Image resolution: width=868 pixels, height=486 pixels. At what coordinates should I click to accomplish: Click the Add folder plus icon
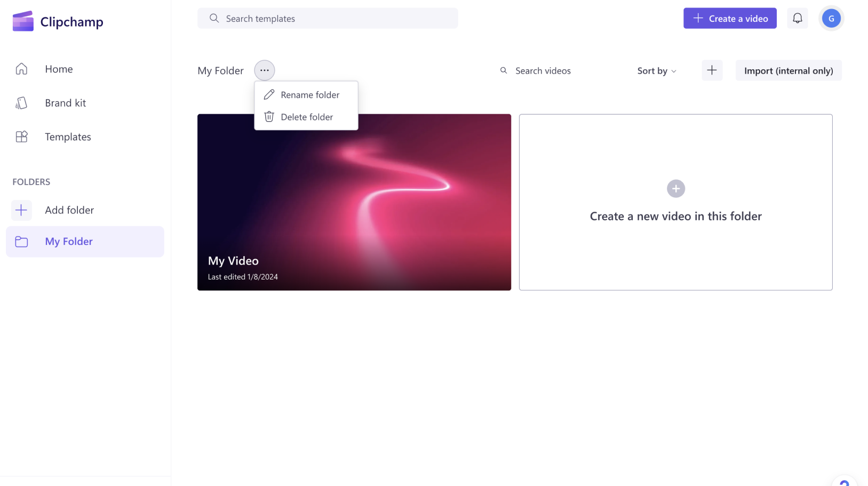click(x=21, y=210)
